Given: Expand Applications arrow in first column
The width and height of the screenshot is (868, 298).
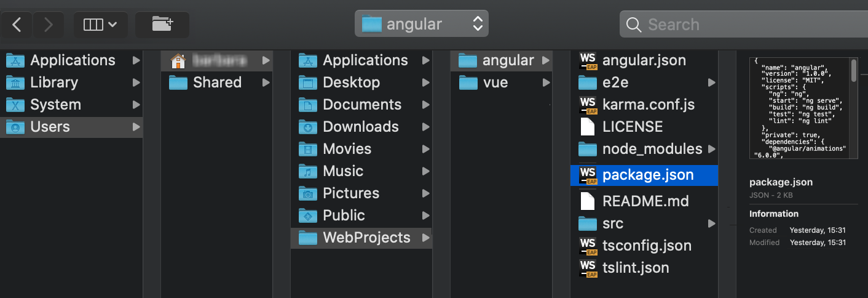Looking at the screenshot, I should [136, 60].
